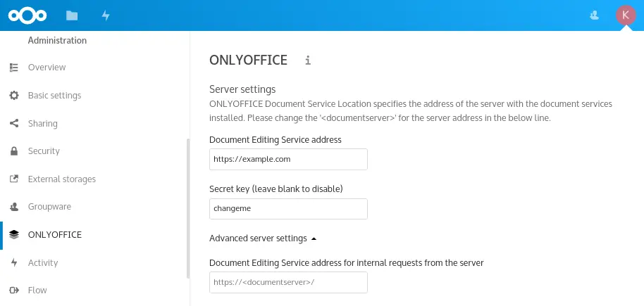Click the internal requests from the server label
This screenshot has height=306, width=644.
point(346,263)
